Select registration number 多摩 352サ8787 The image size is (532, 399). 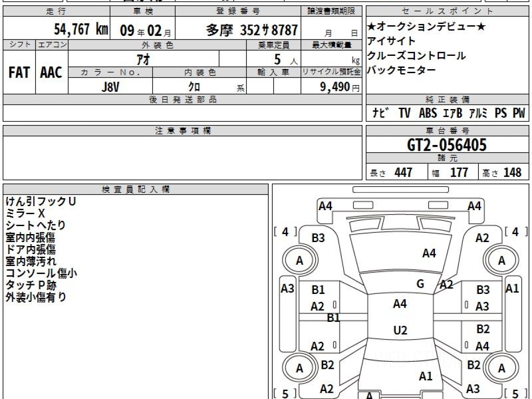(252, 30)
